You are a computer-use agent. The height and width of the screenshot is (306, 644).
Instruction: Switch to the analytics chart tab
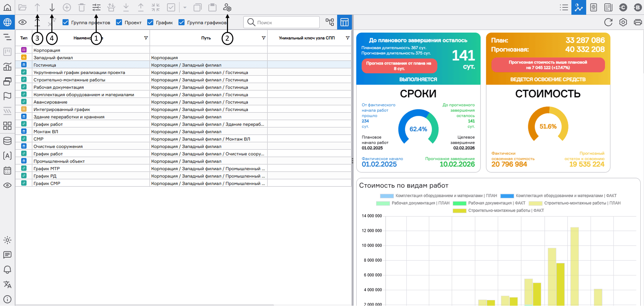point(579,7)
